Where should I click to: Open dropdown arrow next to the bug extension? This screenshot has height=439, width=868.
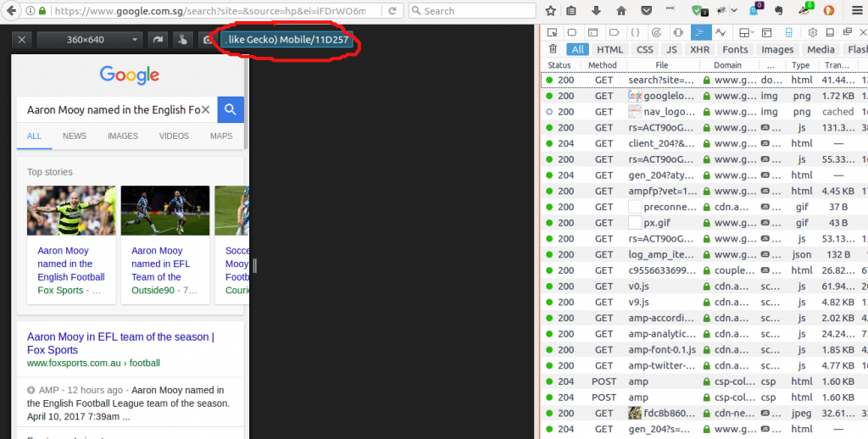coord(734,10)
